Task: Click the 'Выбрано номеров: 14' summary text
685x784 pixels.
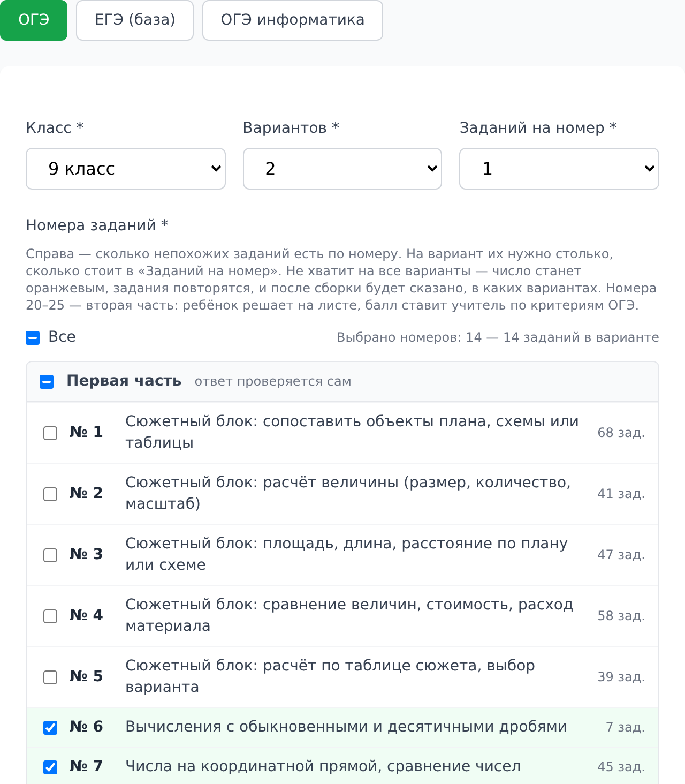Action: (498, 337)
